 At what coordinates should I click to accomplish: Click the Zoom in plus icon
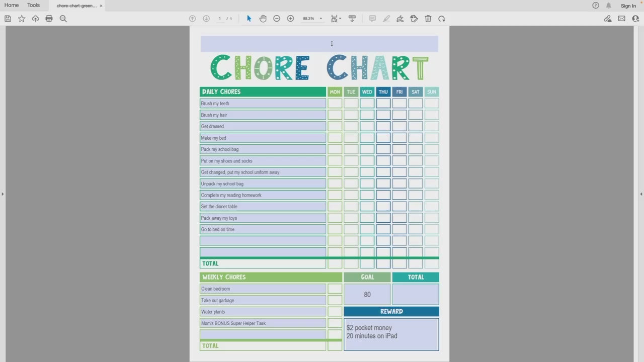pyautogui.click(x=290, y=19)
